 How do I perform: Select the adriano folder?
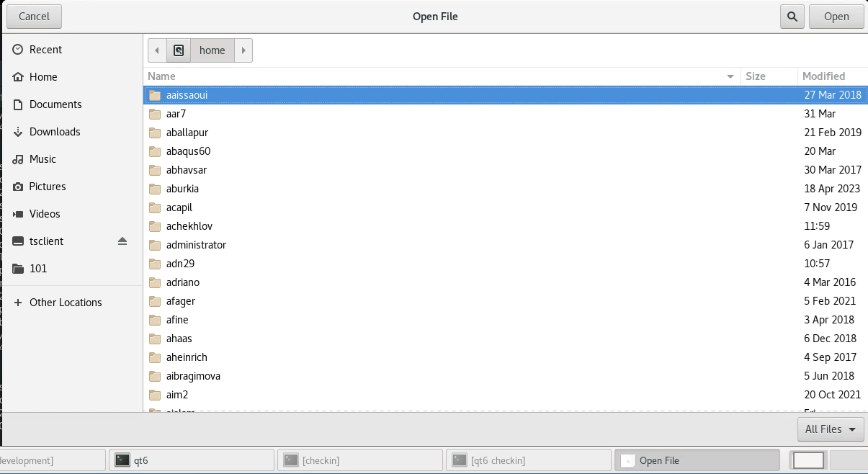tap(506, 282)
